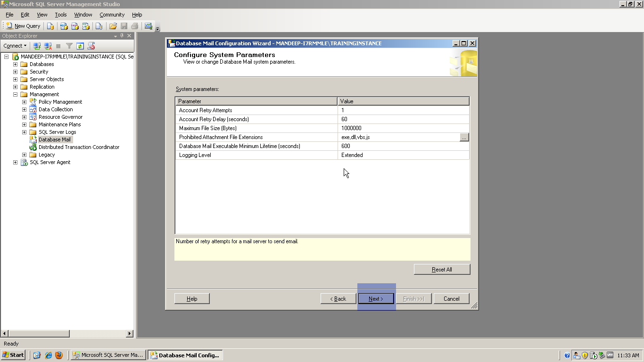Click the Reset All button
Image resolution: width=644 pixels, height=362 pixels.
442,270
